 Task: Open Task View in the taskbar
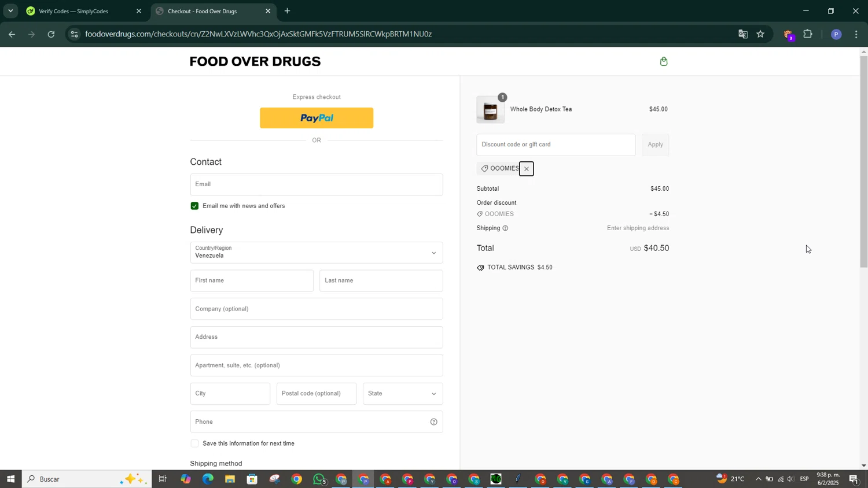(x=163, y=479)
